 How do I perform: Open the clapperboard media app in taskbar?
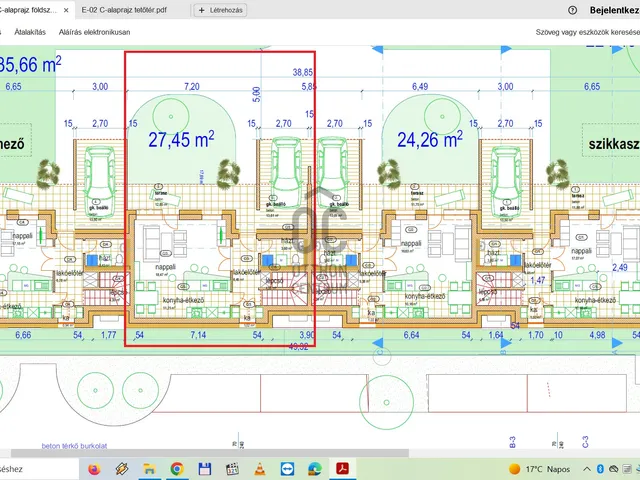(x=232, y=469)
